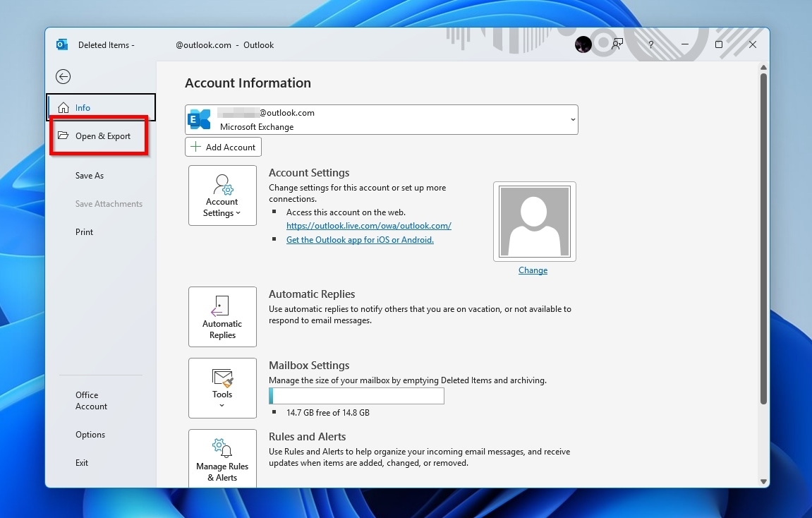Click the '14.7 GB free of 14.8 GB' text
Screen dimensions: 812x518
point(328,413)
